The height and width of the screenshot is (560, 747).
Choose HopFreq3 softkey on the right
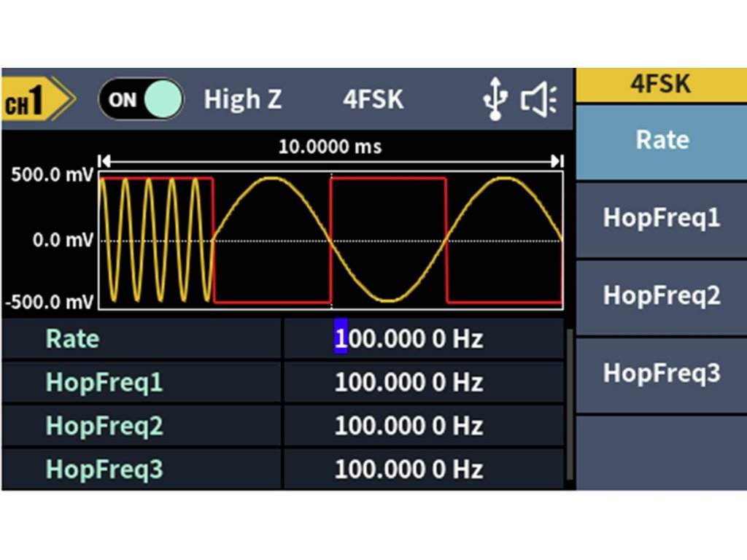coord(662,373)
